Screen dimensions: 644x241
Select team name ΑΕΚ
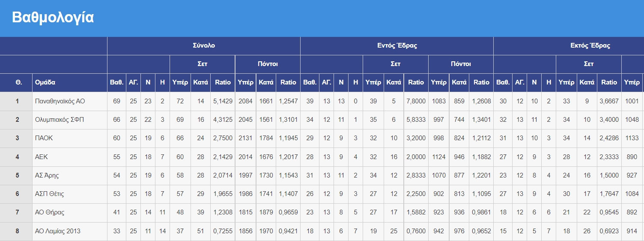(42, 157)
